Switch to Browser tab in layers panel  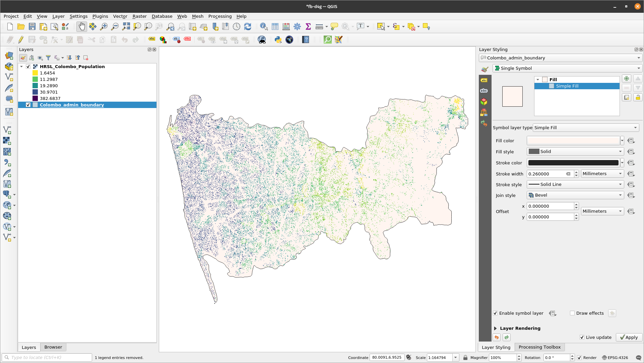point(53,347)
